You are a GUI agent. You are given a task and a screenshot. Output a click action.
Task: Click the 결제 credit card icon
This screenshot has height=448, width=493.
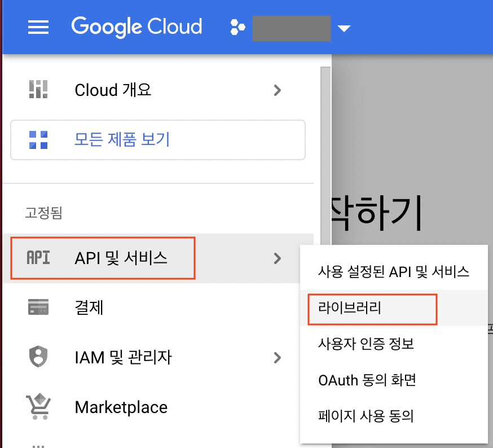coord(38,307)
